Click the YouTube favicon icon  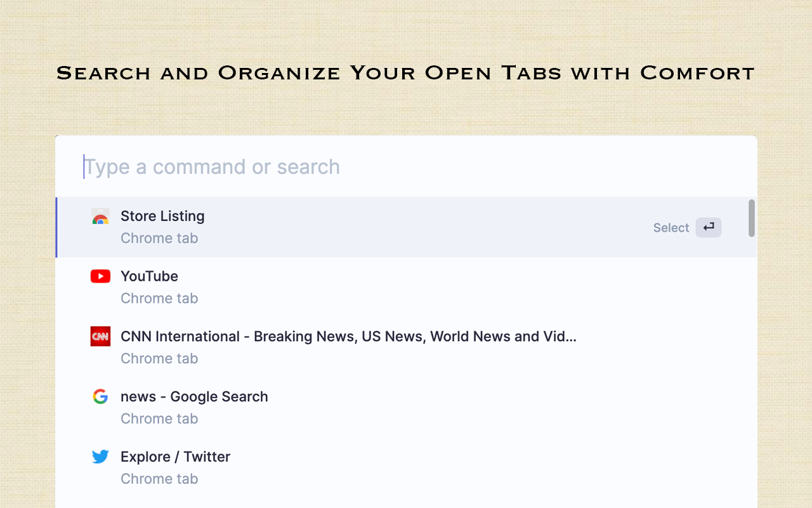100,276
